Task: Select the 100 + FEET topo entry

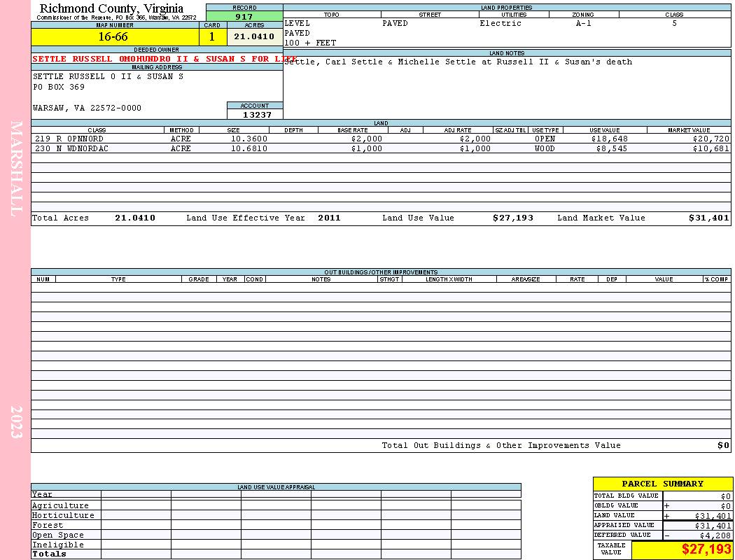Action: [310, 43]
